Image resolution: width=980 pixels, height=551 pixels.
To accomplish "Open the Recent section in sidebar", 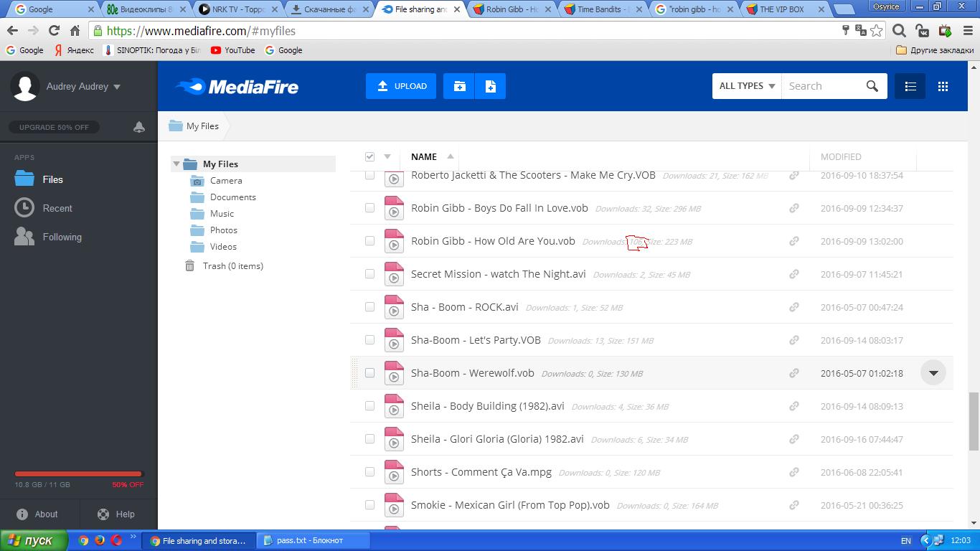I will (57, 208).
